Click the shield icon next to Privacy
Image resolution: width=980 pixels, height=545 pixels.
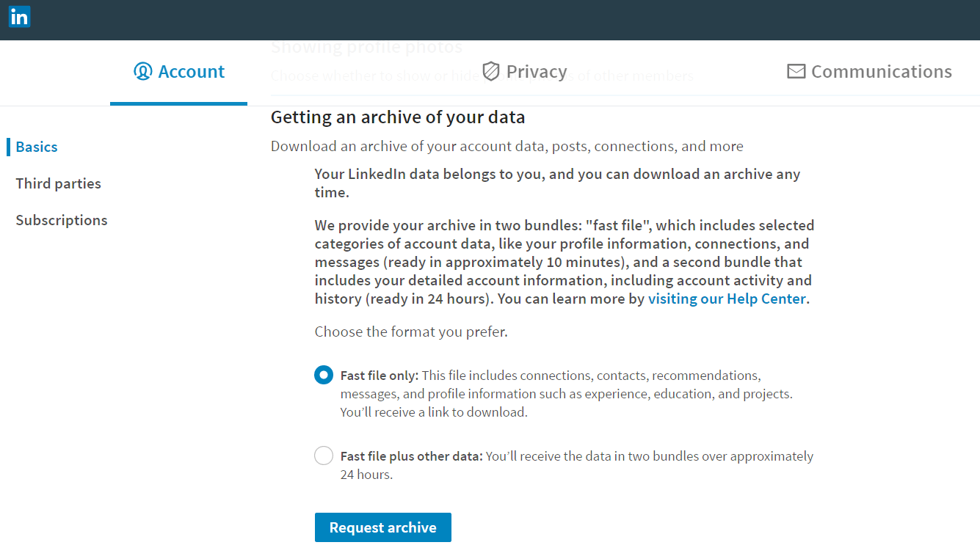pos(490,71)
